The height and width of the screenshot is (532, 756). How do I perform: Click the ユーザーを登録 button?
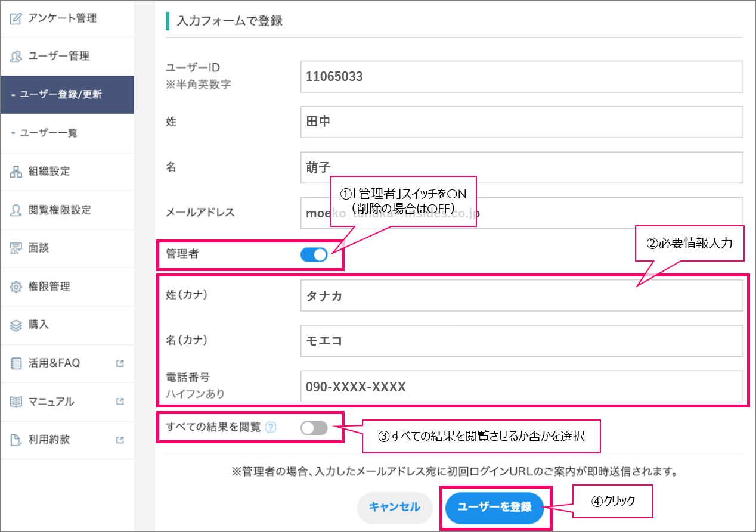494,508
